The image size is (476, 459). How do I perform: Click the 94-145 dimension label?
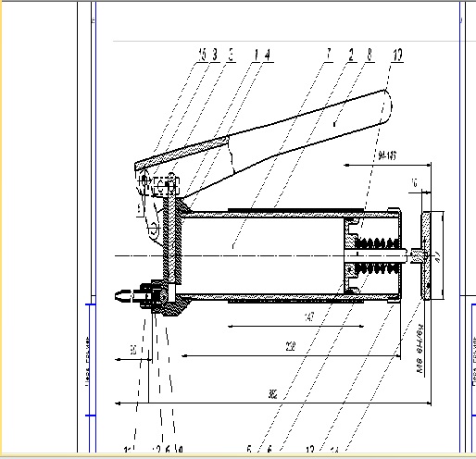coord(387,155)
